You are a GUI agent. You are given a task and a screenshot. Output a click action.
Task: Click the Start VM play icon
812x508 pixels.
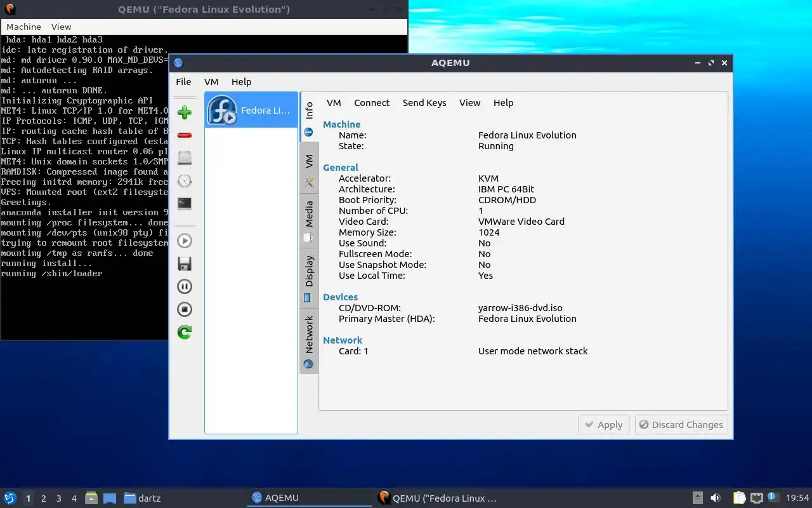coord(185,241)
